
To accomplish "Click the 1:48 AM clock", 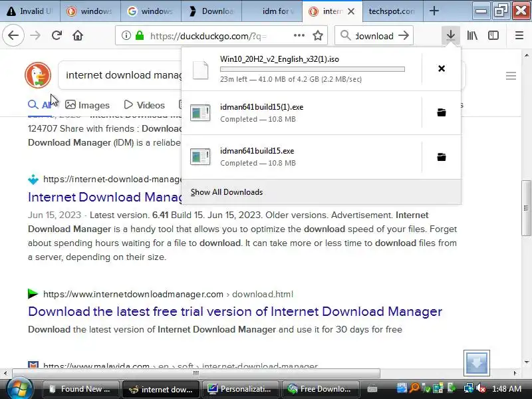I will [507, 389].
